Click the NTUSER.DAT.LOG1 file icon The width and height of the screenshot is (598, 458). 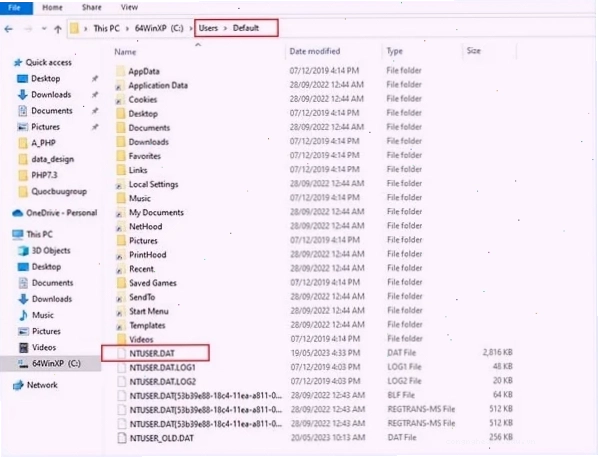pyautogui.click(x=121, y=368)
